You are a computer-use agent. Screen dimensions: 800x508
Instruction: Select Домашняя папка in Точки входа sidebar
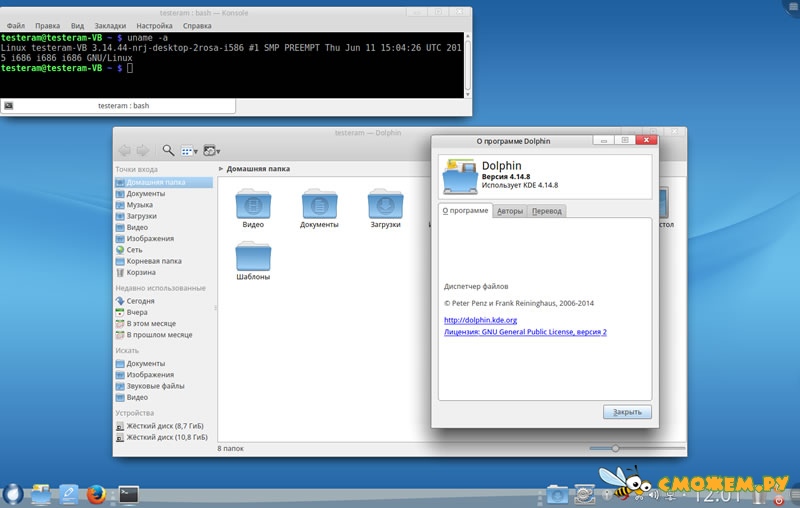[x=163, y=182]
